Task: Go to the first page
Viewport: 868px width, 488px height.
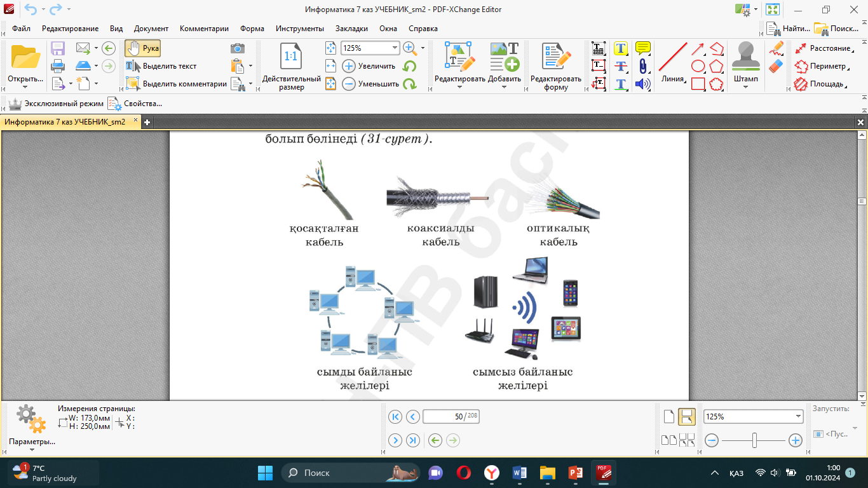Action: point(395,417)
